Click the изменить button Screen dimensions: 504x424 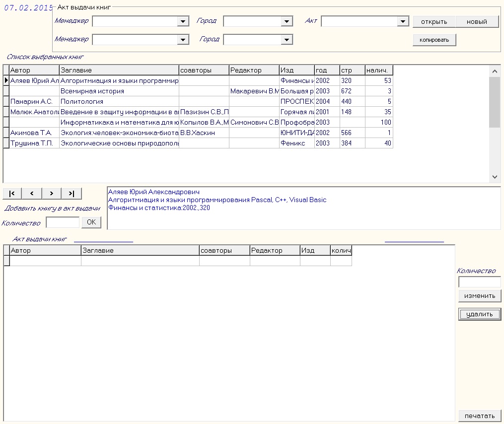tap(480, 296)
